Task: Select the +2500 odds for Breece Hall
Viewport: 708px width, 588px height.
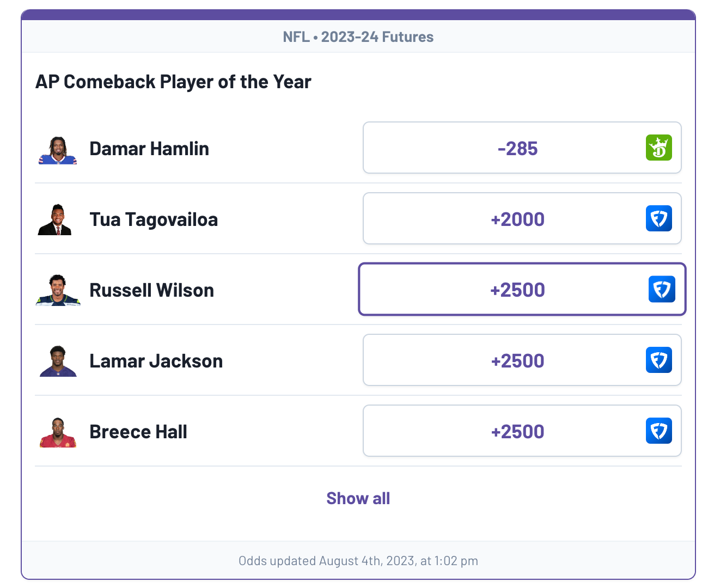Action: click(x=522, y=431)
